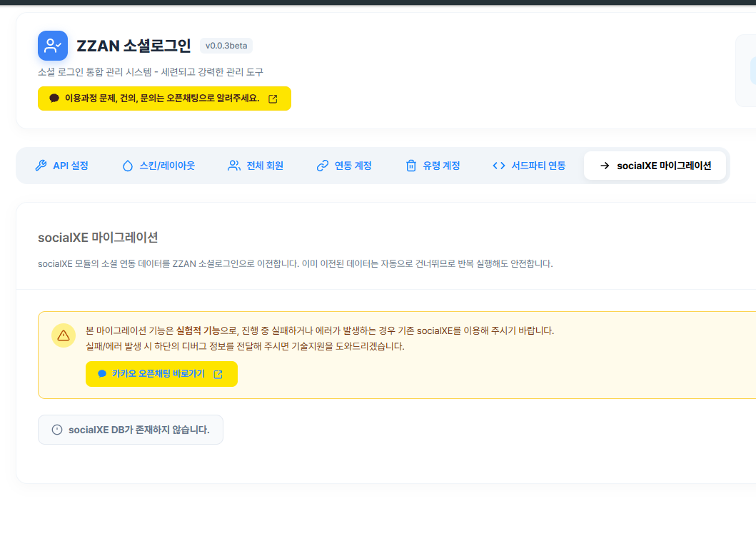Click the v0.0.3beta version badge

pos(226,46)
